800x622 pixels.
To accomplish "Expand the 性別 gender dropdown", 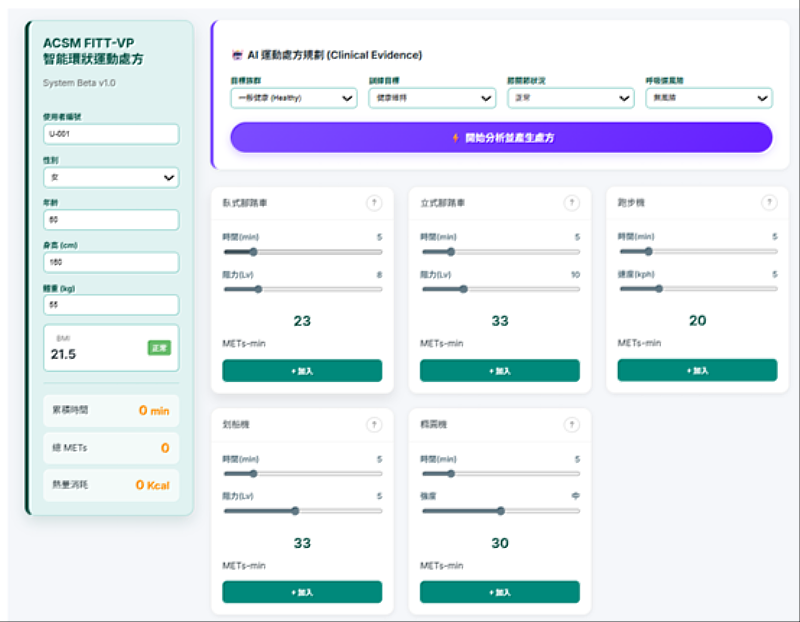I will point(111,177).
